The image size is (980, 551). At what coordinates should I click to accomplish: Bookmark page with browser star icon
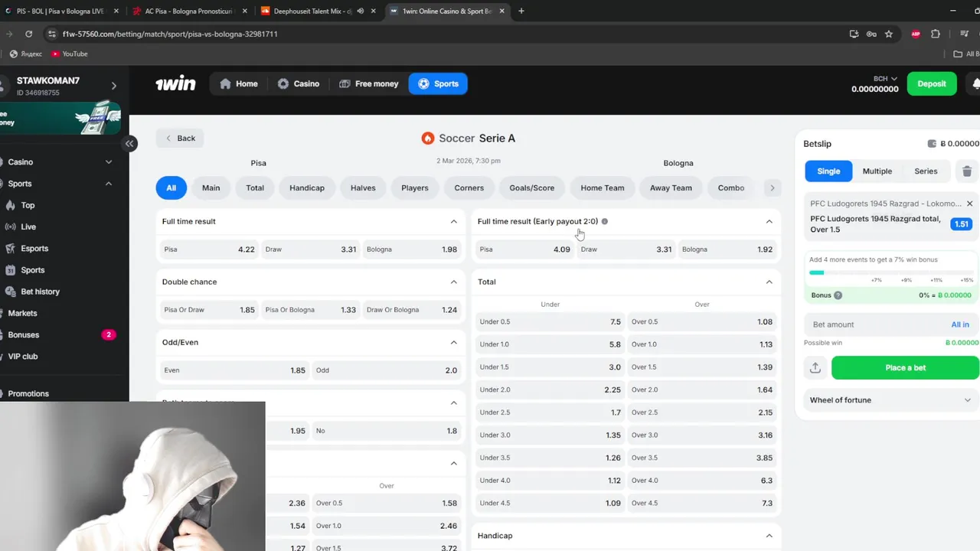tap(889, 34)
